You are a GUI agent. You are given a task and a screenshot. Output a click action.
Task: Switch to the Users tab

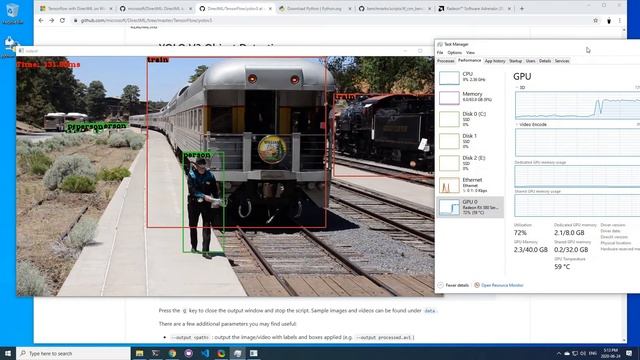(530, 61)
